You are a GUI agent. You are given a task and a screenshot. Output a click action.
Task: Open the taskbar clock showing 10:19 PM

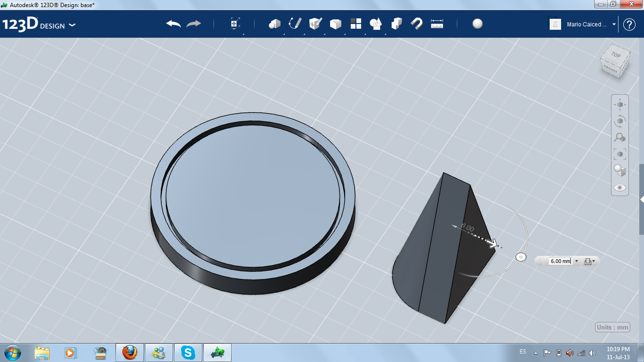click(x=618, y=353)
